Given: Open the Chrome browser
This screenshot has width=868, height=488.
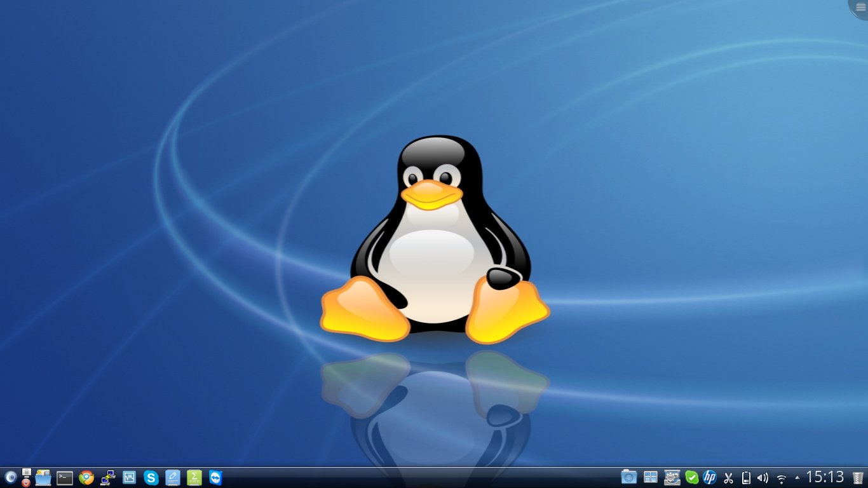Looking at the screenshot, I should pos(86,478).
